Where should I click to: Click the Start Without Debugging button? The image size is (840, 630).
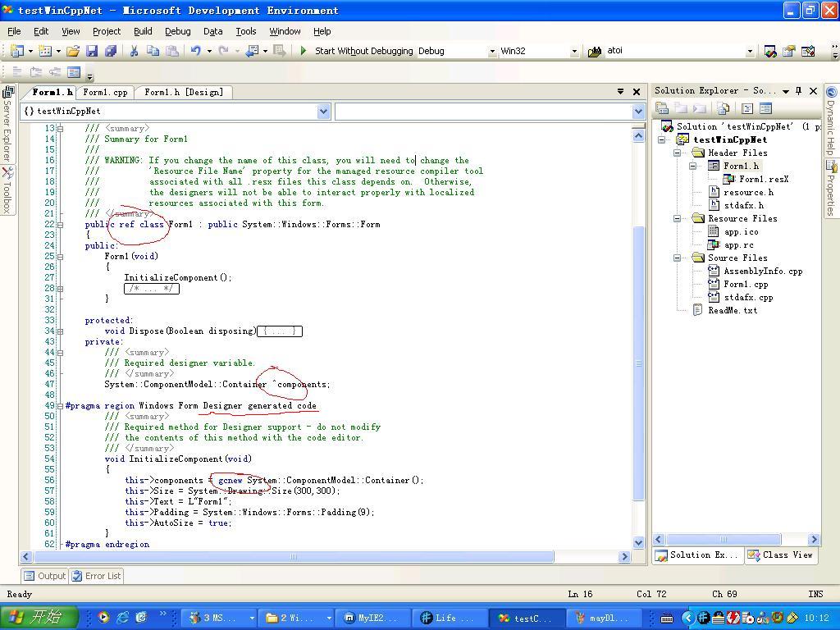(x=363, y=51)
